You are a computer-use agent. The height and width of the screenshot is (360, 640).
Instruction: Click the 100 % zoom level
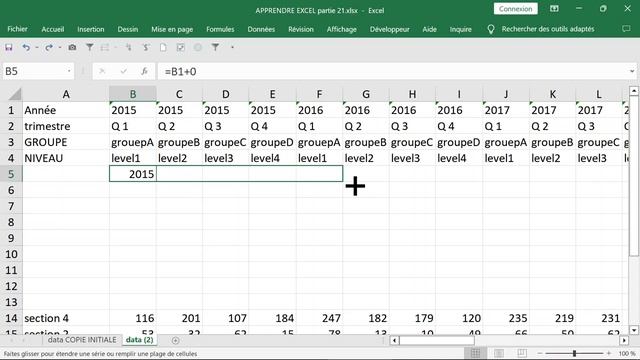627,353
